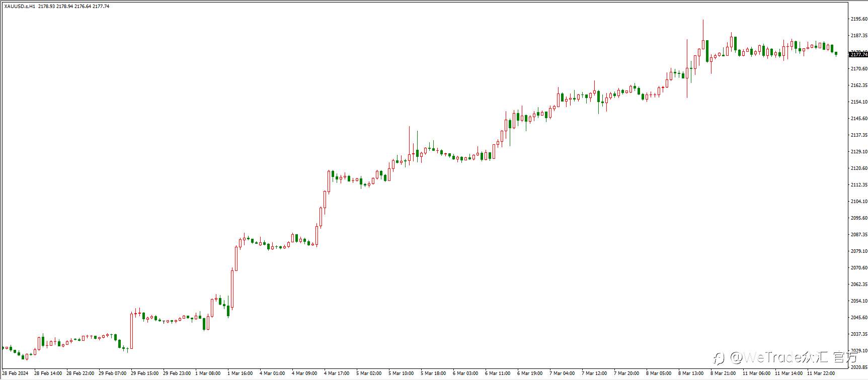Click the 7 Mar 04:00 time label
868x380 pixels.
(562, 373)
